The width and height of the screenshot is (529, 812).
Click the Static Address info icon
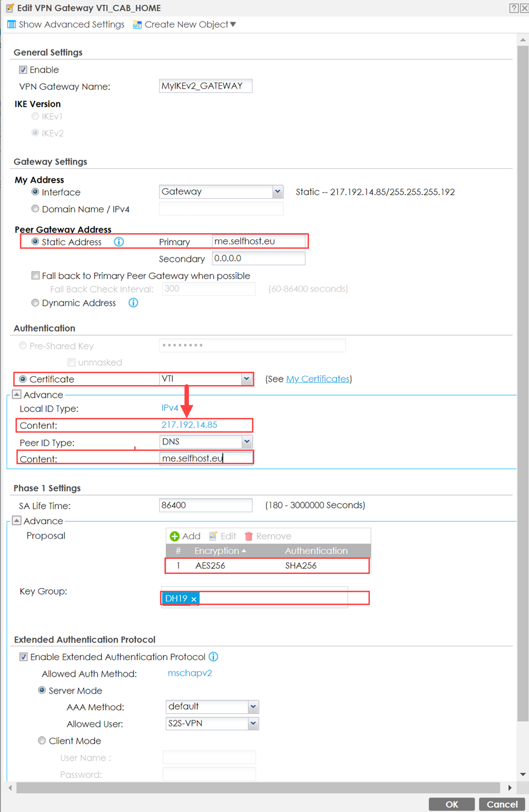[x=118, y=242]
